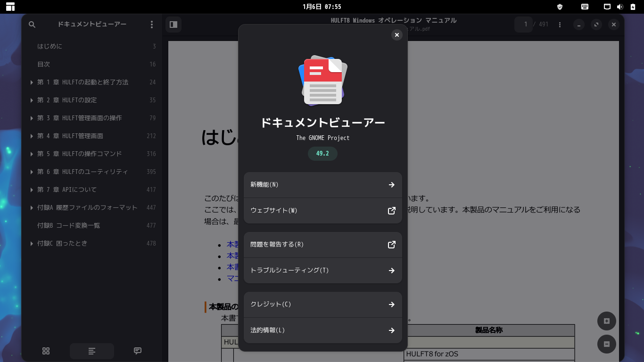Open 法的情報(L) legal page
This screenshot has height=362, width=644.
(323, 330)
